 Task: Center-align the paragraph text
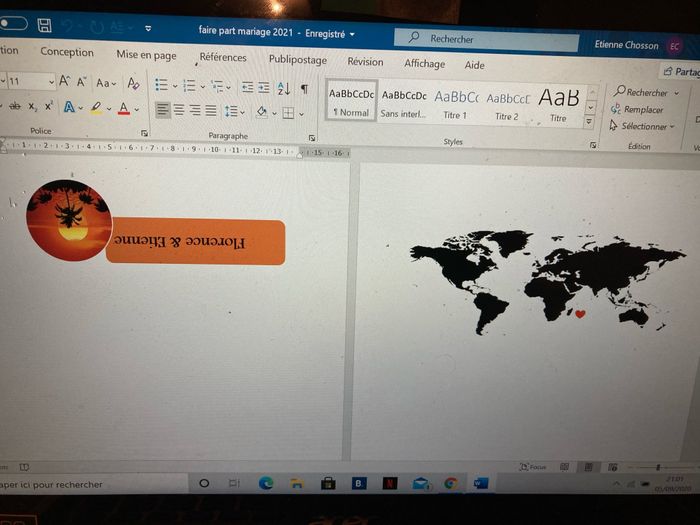coord(179,110)
